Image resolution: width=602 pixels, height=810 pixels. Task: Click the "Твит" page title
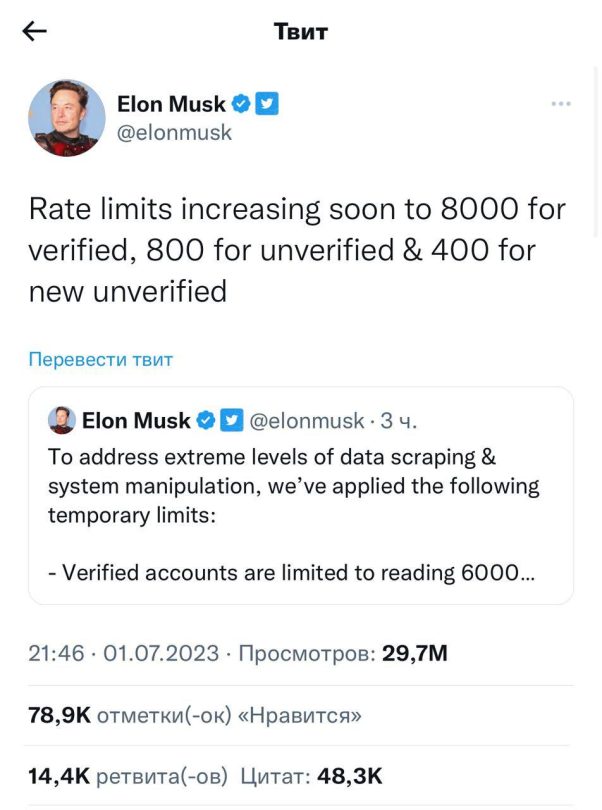(x=301, y=32)
